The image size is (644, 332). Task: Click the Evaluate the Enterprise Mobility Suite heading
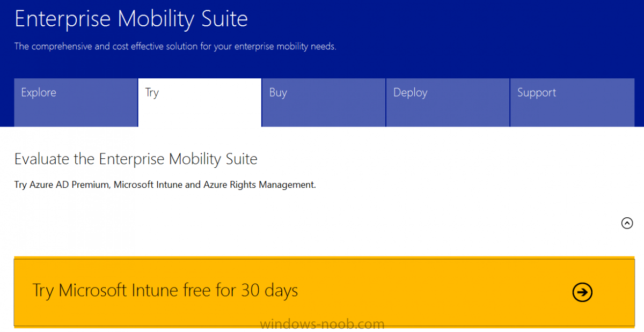coord(136,159)
